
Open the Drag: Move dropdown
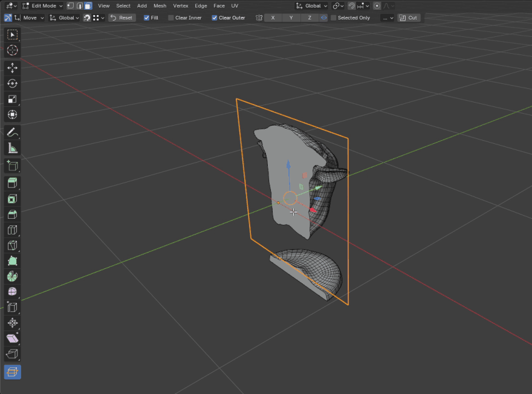[x=30, y=18]
